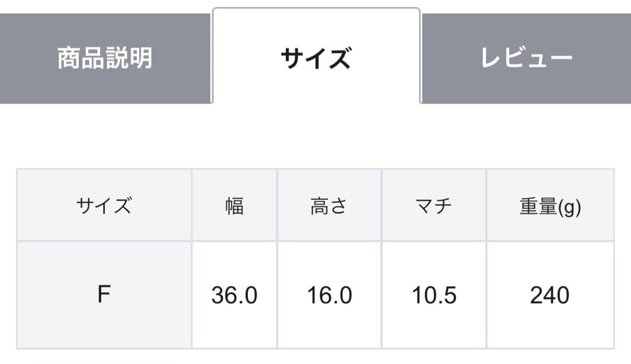The width and height of the screenshot is (631, 364).
Task: Click the size F cell
Action: coord(104,296)
